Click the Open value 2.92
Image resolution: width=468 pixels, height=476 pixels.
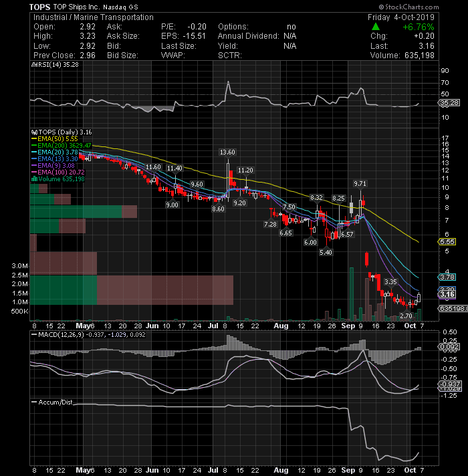tap(88, 27)
